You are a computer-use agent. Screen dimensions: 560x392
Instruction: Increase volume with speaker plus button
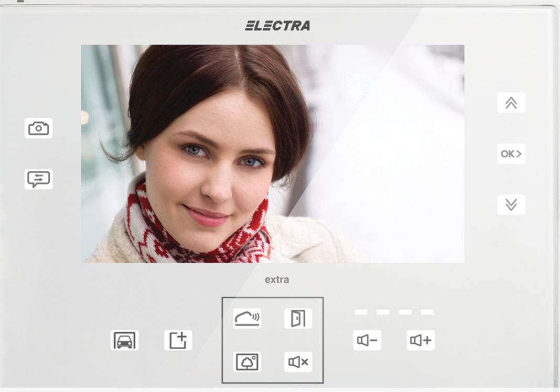[x=421, y=340]
